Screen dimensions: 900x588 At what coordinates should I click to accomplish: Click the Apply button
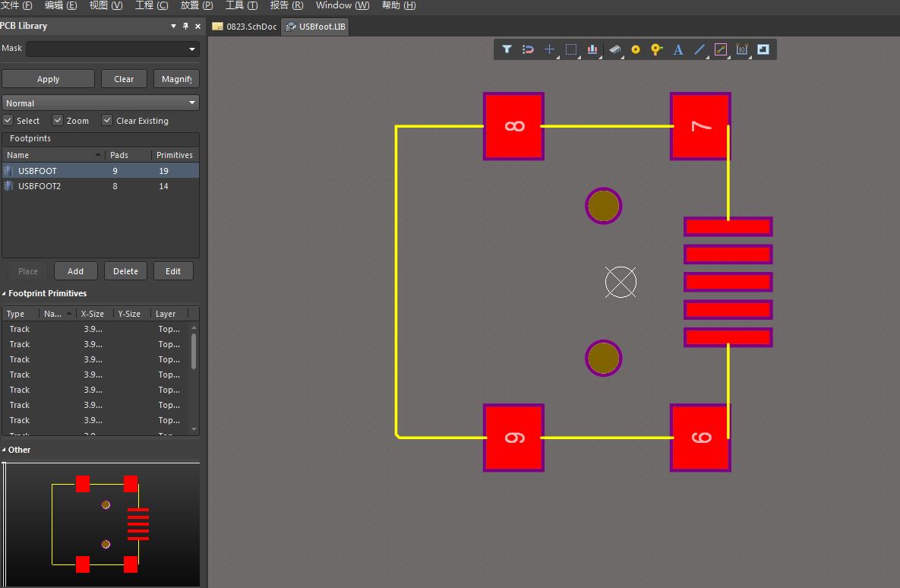coord(48,79)
